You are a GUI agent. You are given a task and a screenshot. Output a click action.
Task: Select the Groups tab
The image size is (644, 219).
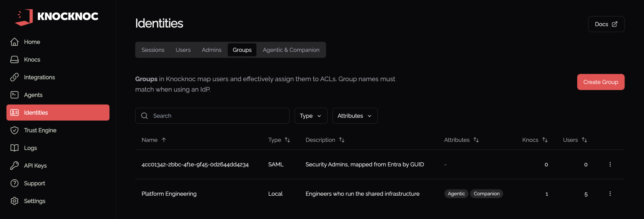242,50
